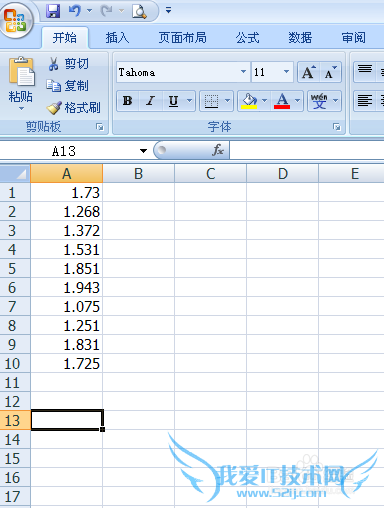Image resolution: width=384 pixels, height=508 pixels.
Task: Click the fx insert function icon
Action: (218, 150)
